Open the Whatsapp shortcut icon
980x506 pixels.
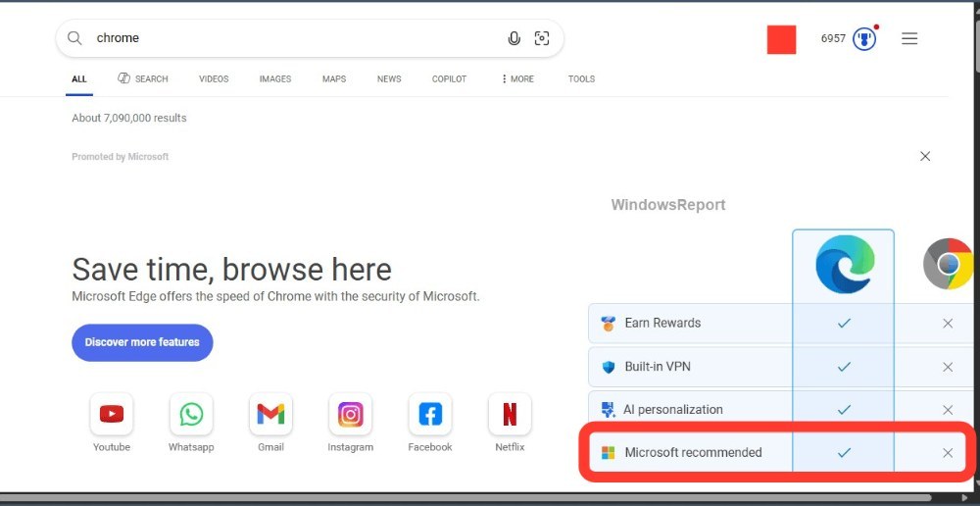click(191, 414)
